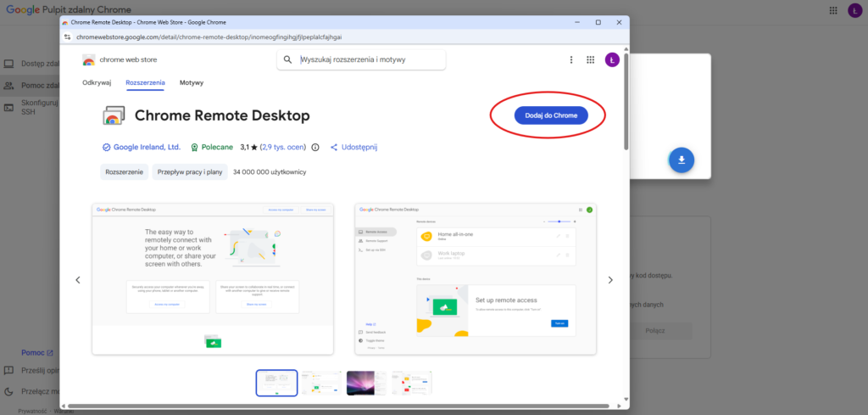Open the Prywatność footer link
The width and height of the screenshot is (868, 415).
[x=32, y=411]
